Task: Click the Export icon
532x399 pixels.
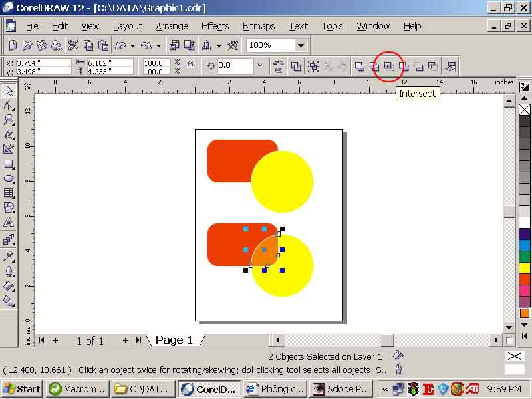Action: click(189, 45)
